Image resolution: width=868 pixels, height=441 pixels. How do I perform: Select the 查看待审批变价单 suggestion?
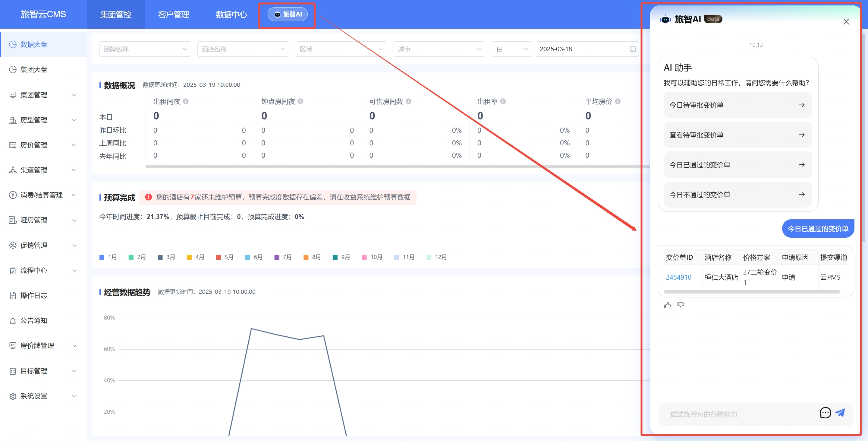click(x=737, y=135)
